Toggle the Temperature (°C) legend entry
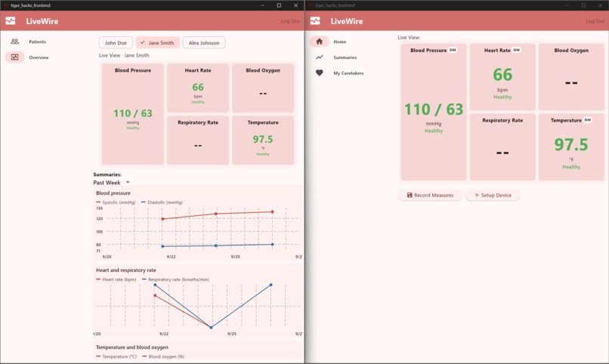This screenshot has width=609, height=364. point(116,356)
